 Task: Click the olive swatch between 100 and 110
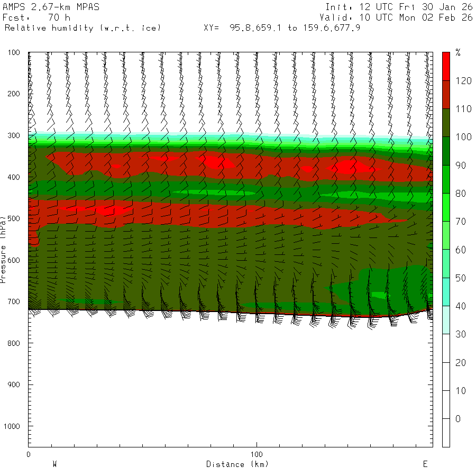tap(446, 123)
